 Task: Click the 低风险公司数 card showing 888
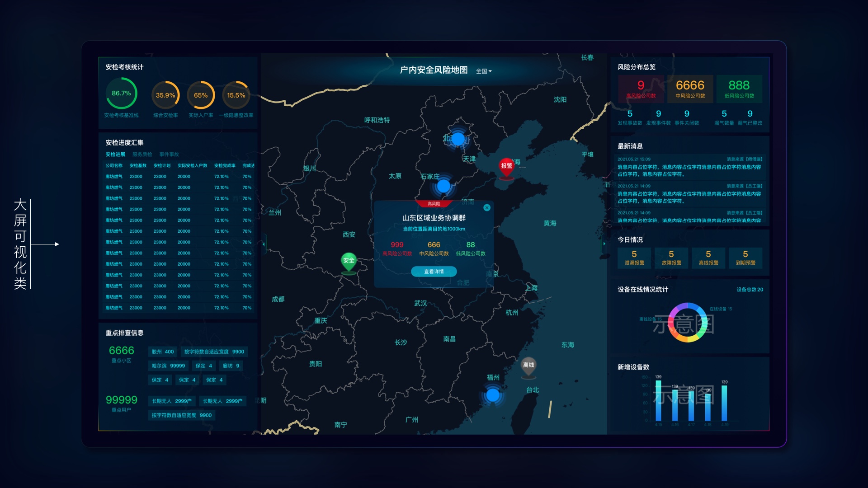(739, 89)
